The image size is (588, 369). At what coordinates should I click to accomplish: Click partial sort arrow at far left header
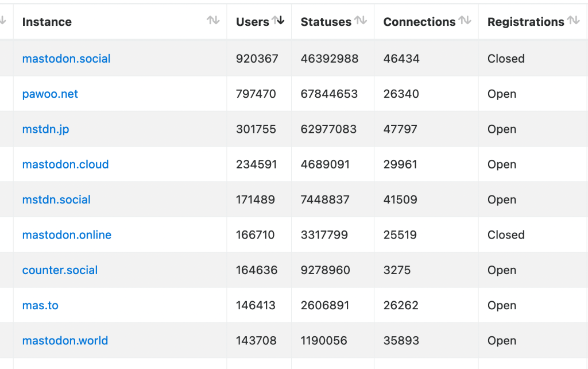pyautogui.click(x=3, y=21)
